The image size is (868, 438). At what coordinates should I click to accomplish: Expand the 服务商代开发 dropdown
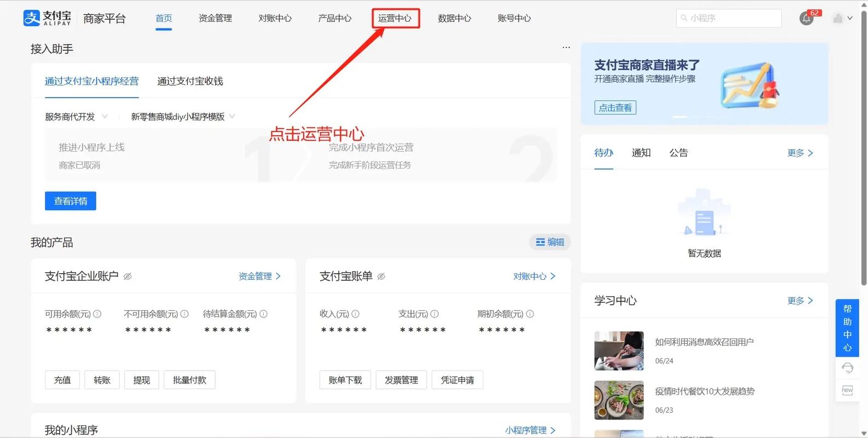(77, 117)
